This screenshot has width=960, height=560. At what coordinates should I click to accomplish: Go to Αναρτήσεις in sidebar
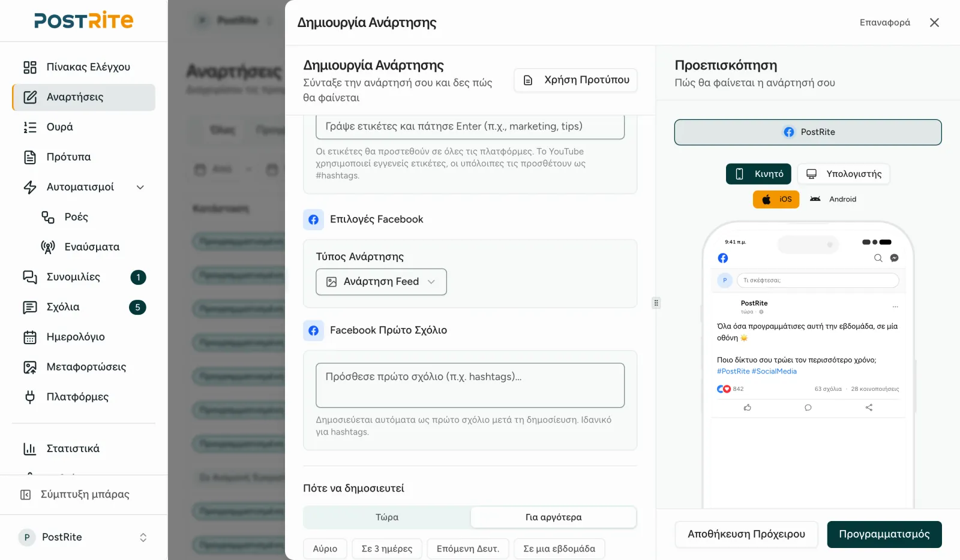[x=83, y=97]
